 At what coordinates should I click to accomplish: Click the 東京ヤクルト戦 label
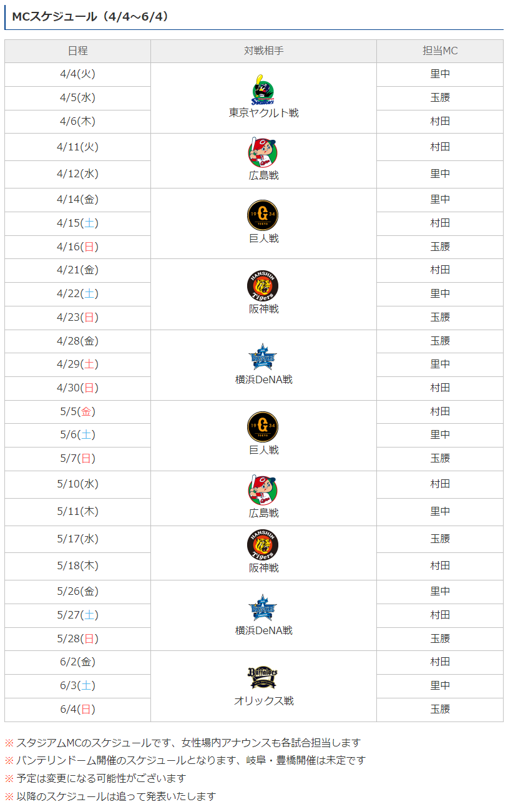point(263,113)
